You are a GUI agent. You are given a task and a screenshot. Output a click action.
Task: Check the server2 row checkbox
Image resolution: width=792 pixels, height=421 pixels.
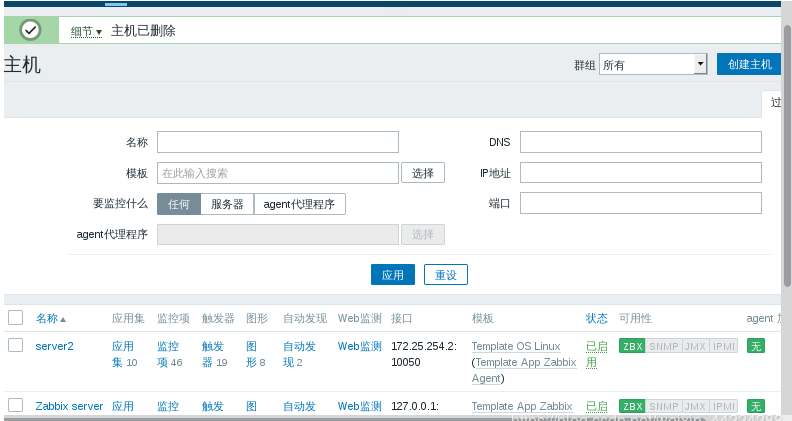pos(16,345)
